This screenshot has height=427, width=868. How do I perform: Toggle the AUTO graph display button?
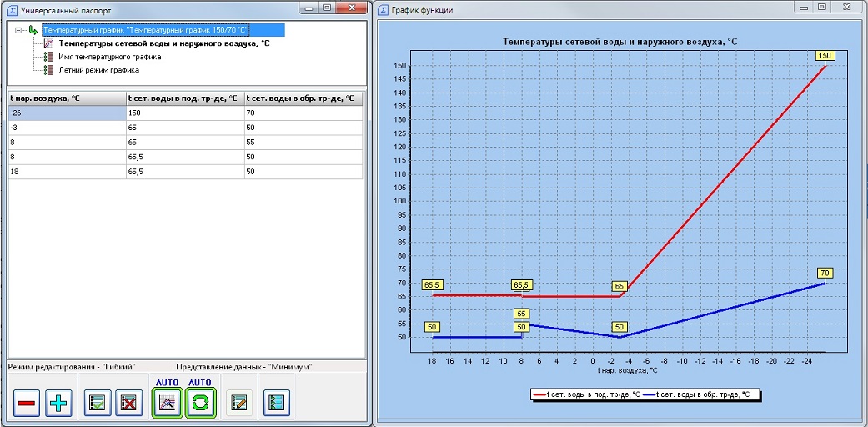click(168, 403)
